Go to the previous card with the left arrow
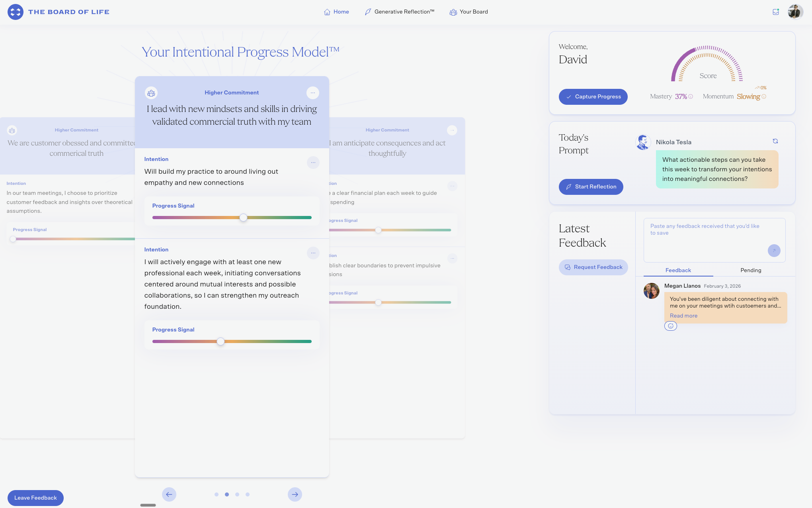This screenshot has width=812, height=508. (169, 494)
